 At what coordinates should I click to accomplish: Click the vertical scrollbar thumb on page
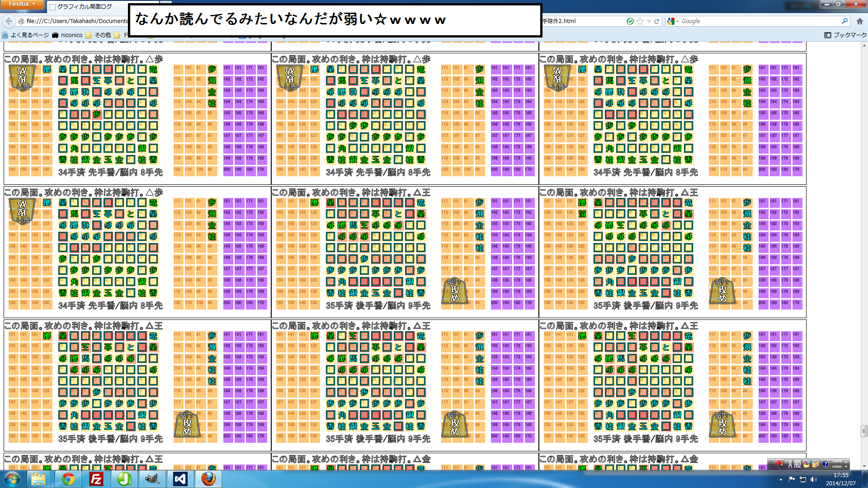pos(864,431)
